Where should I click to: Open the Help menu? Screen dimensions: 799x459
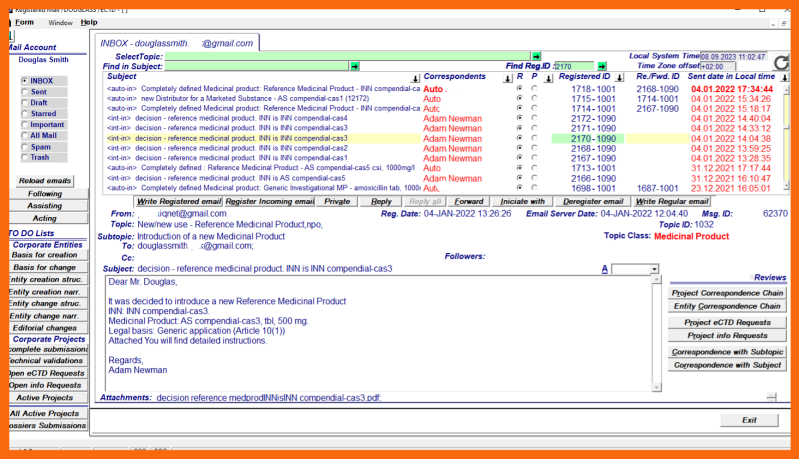pos(89,22)
